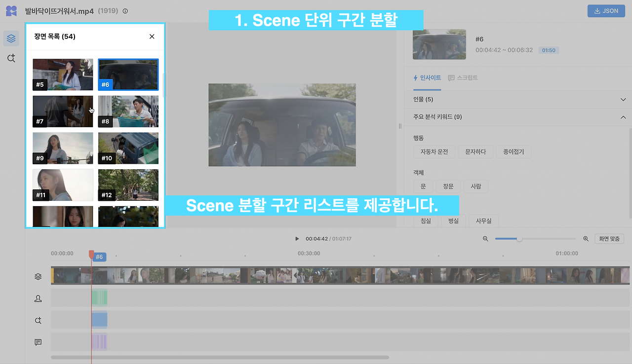
Task: Open video info via the ⓘ icon
Action: pos(125,11)
